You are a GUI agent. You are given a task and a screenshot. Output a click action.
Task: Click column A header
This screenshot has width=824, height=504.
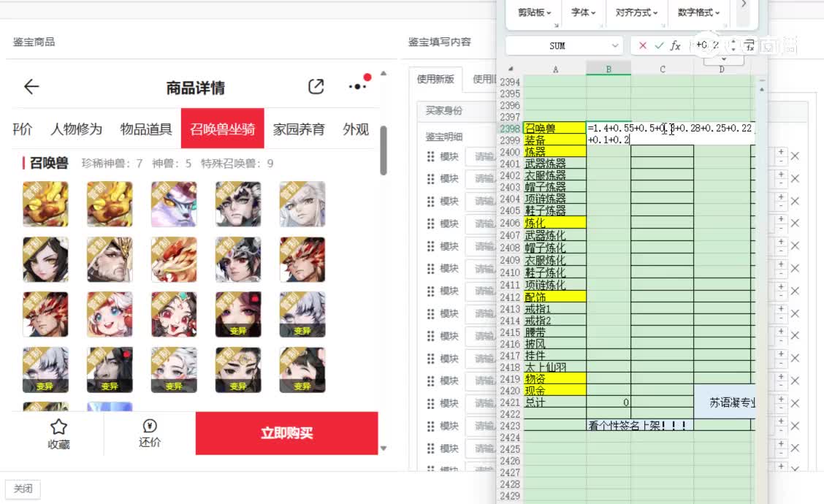pos(555,69)
